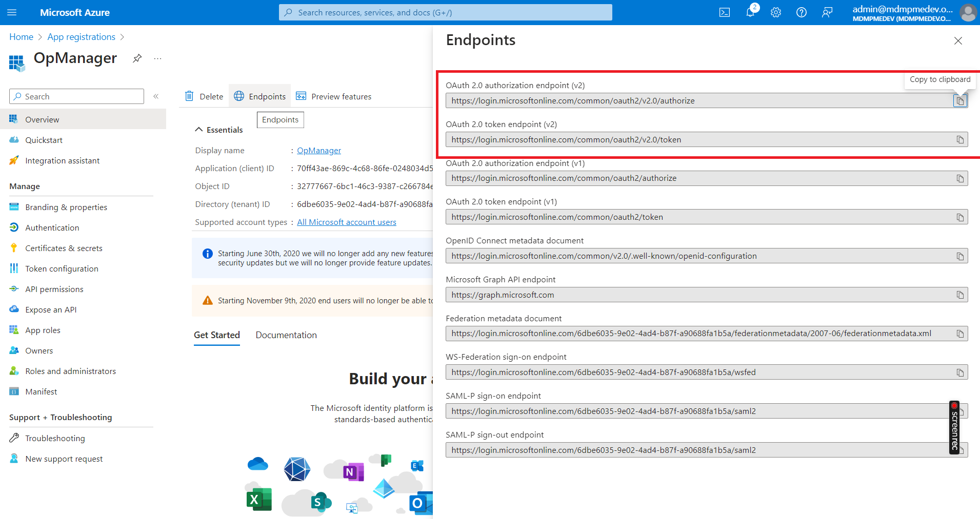
Task: Copy Federation metadata document URL
Action: (960, 334)
